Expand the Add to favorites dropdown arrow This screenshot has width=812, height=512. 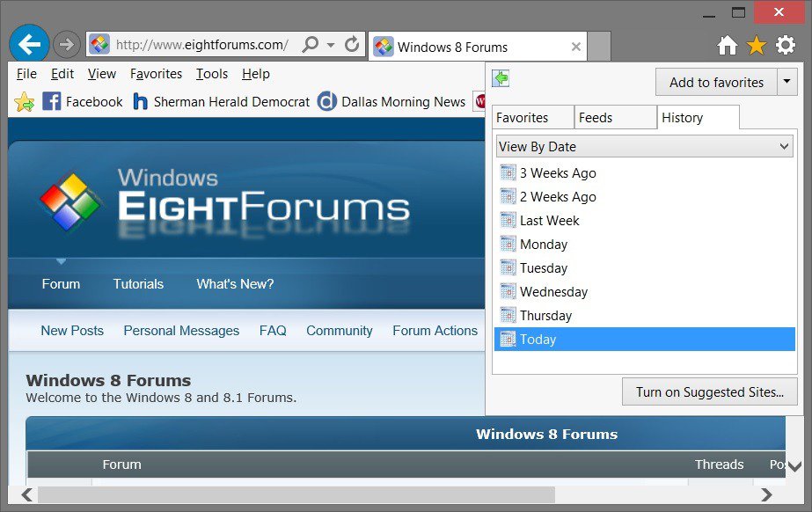pyautogui.click(x=786, y=82)
